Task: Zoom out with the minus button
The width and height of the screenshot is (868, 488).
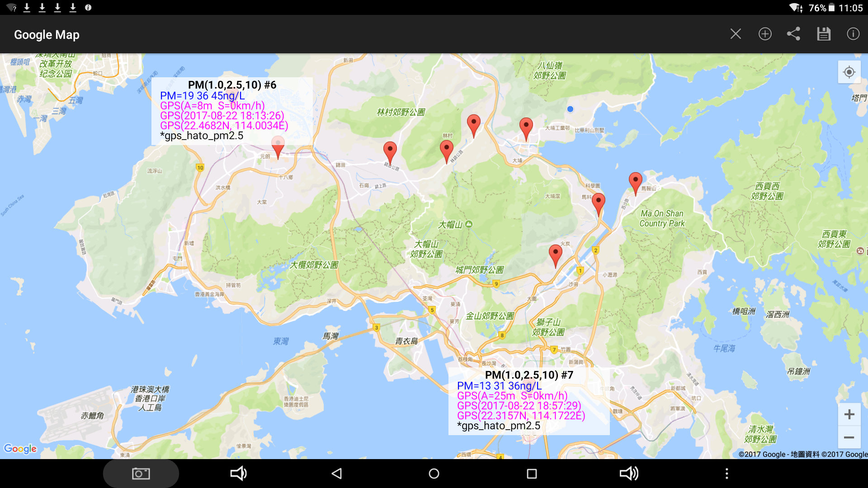Action: coord(849,437)
